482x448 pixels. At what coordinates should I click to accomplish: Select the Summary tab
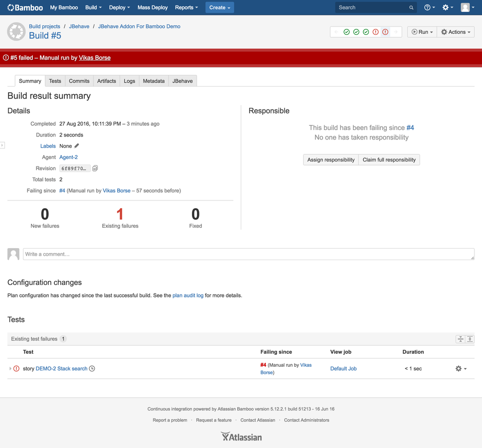(x=30, y=81)
